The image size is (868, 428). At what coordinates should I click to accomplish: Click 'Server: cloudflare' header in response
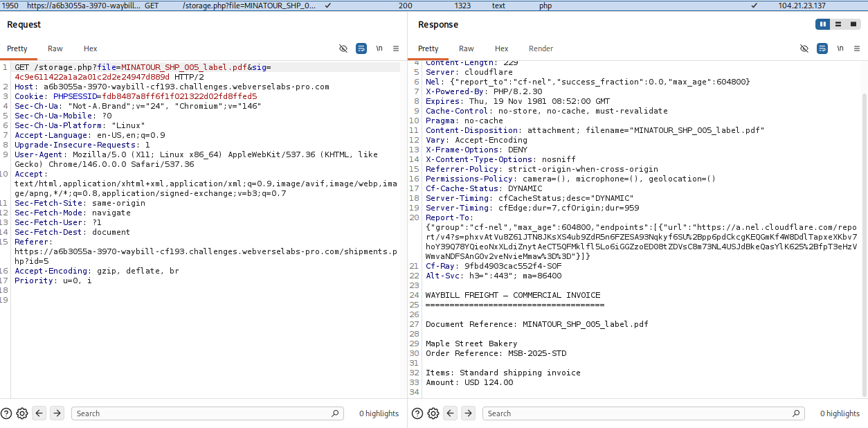[x=469, y=72]
